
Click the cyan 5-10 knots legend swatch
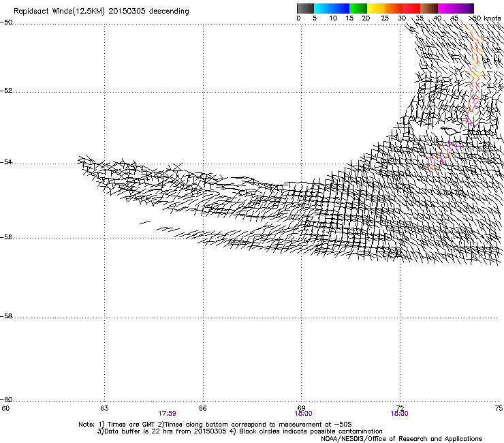point(322,8)
